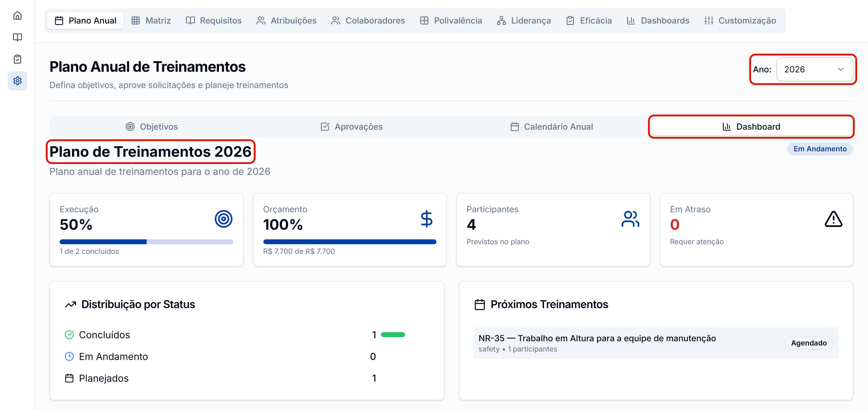Viewport: 868px width, 410px height.
Task: Open the Requisitos tab
Action: click(x=214, y=20)
